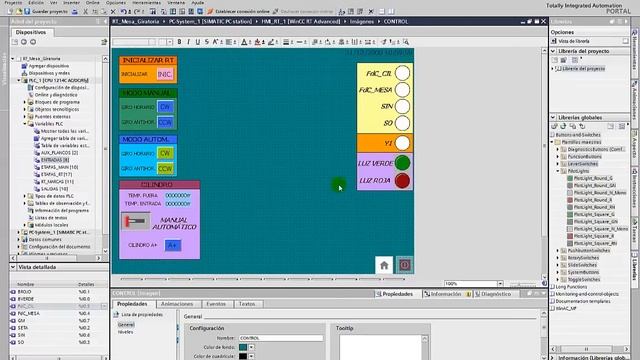
Task: Open SALIDAS variable table in tree
Action: pyautogui.click(x=54, y=189)
